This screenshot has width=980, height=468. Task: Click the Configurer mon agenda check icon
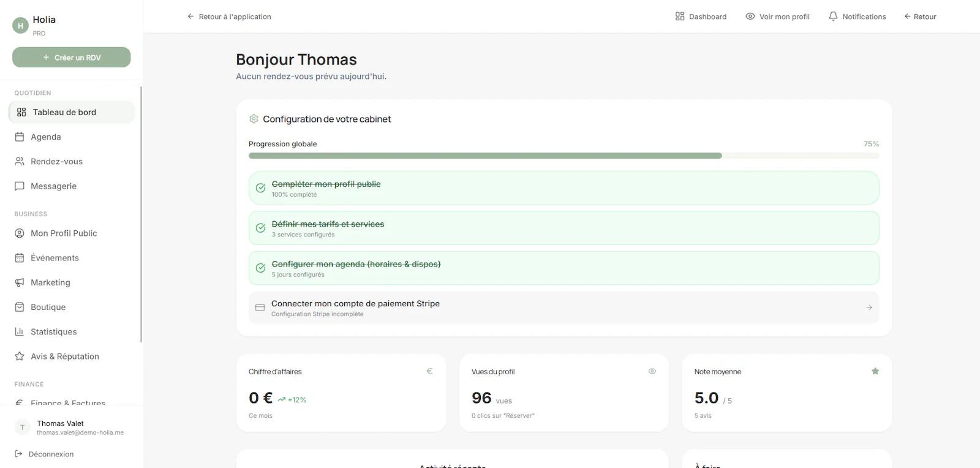pos(260,268)
